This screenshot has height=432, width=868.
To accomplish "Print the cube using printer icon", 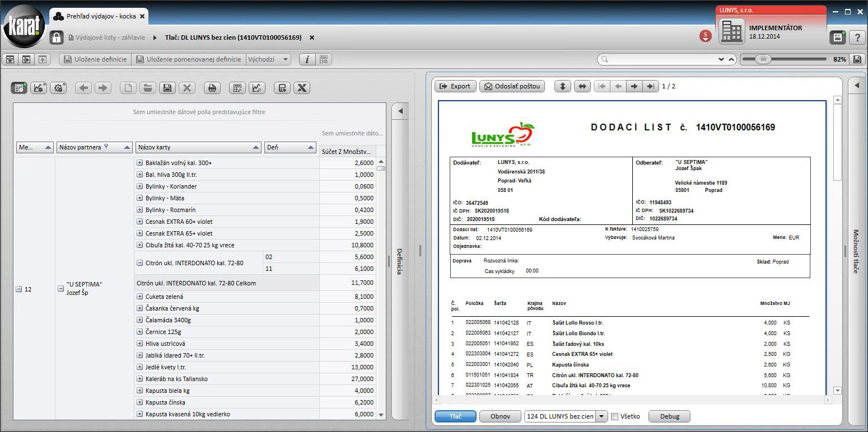I will (x=212, y=88).
